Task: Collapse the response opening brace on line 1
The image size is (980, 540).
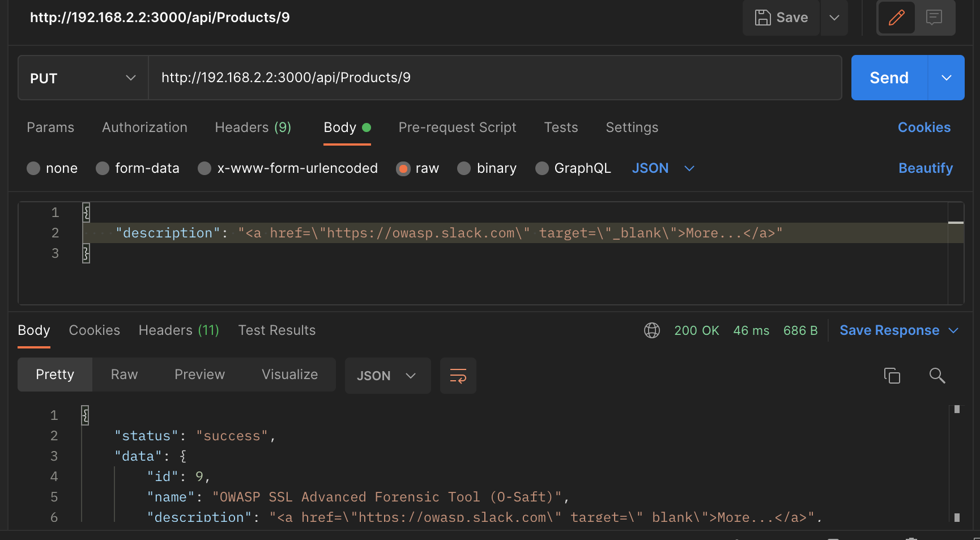Action: click(x=85, y=415)
